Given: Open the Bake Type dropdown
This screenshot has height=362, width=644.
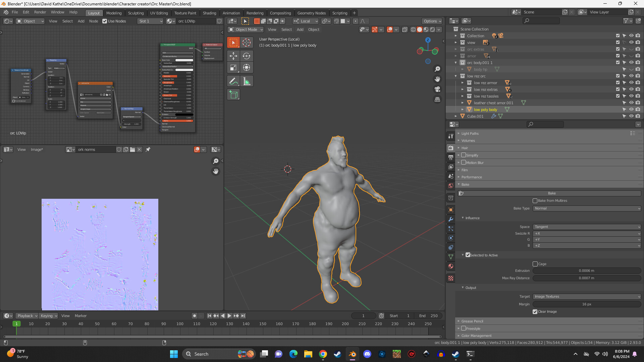Looking at the screenshot, I should click(586, 208).
